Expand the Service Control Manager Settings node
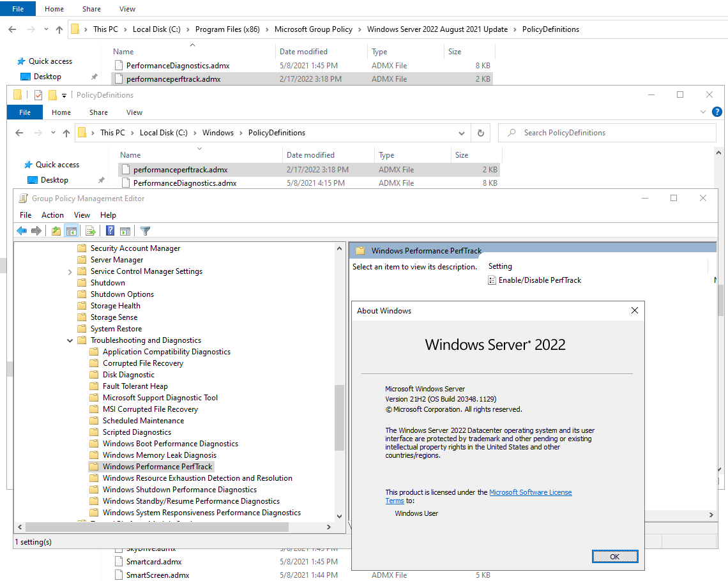This screenshot has height=581, width=728. [x=70, y=271]
